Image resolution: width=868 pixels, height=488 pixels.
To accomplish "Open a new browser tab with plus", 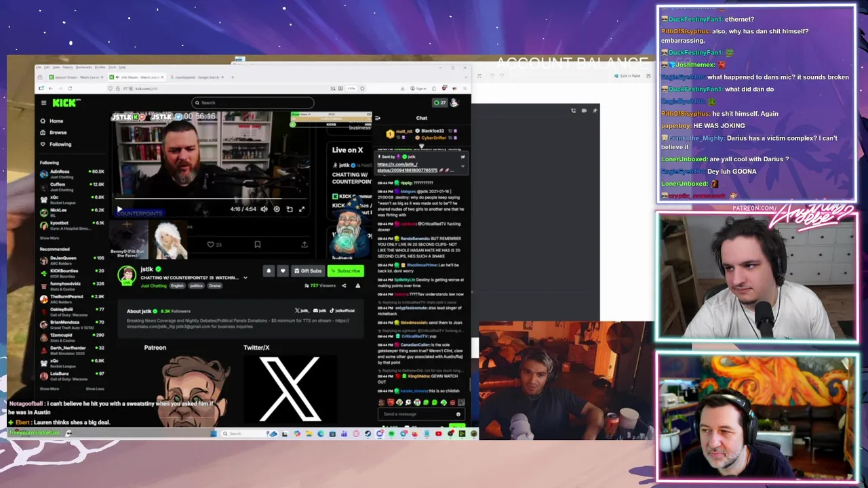I will click(233, 77).
